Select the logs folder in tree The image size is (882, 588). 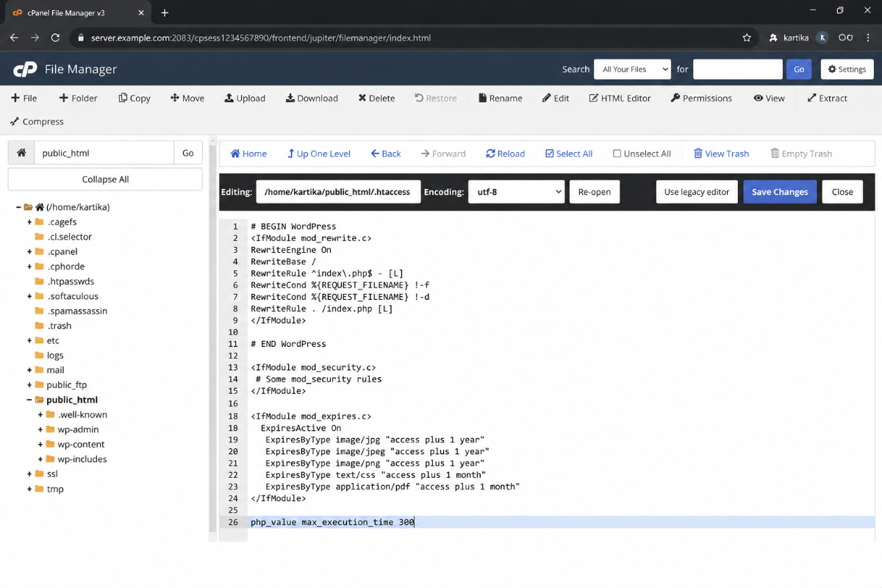pos(55,355)
